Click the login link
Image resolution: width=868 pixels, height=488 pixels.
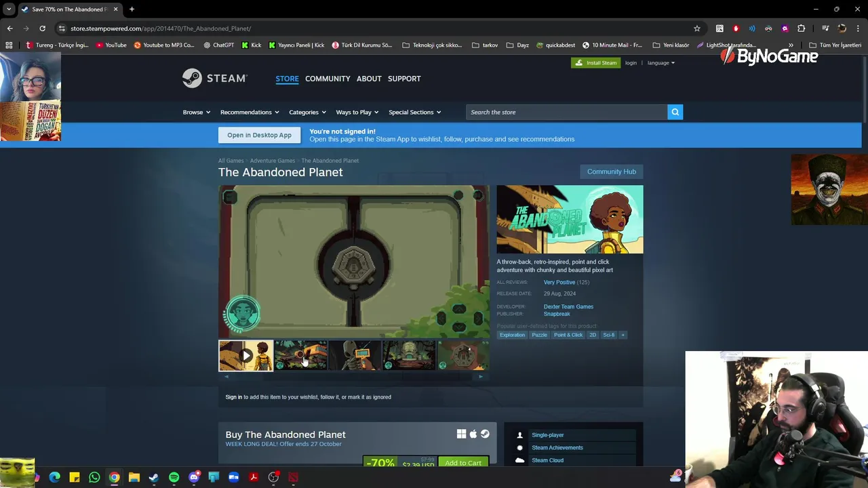[x=631, y=63]
